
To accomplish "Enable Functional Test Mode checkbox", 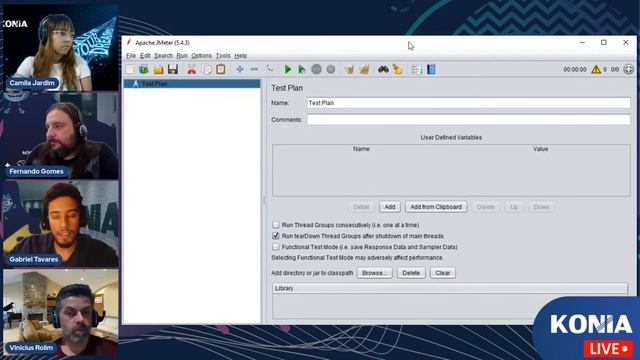I will click(276, 247).
